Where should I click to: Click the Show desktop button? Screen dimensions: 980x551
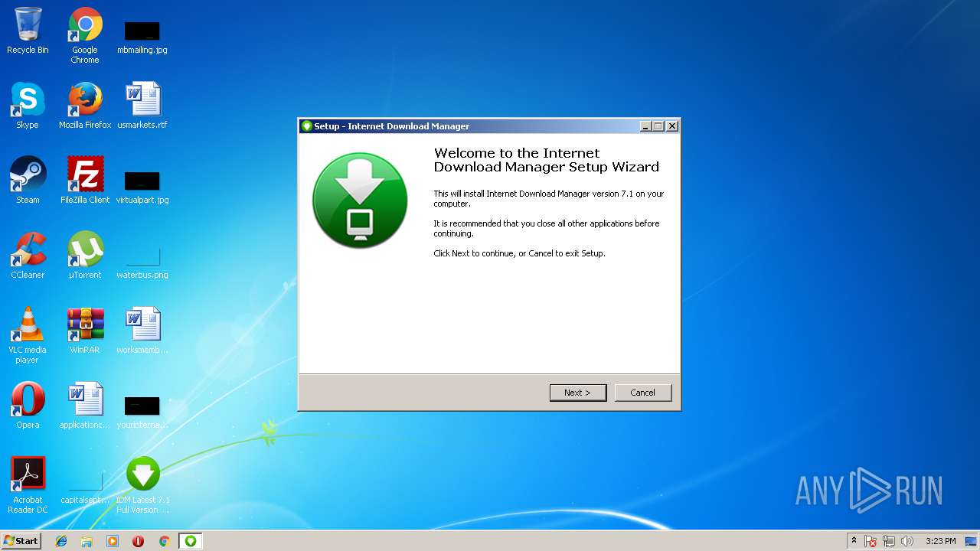point(972,541)
